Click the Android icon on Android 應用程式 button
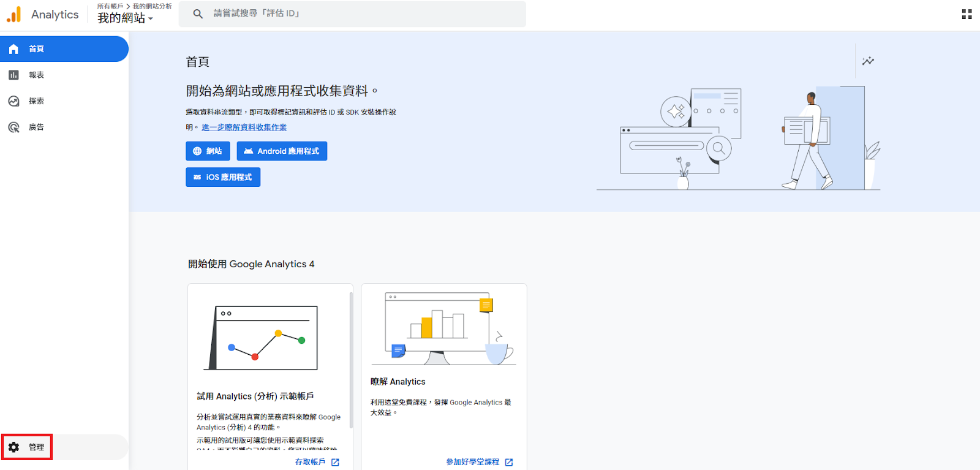Viewport: 980px width, 470px height. (248, 151)
